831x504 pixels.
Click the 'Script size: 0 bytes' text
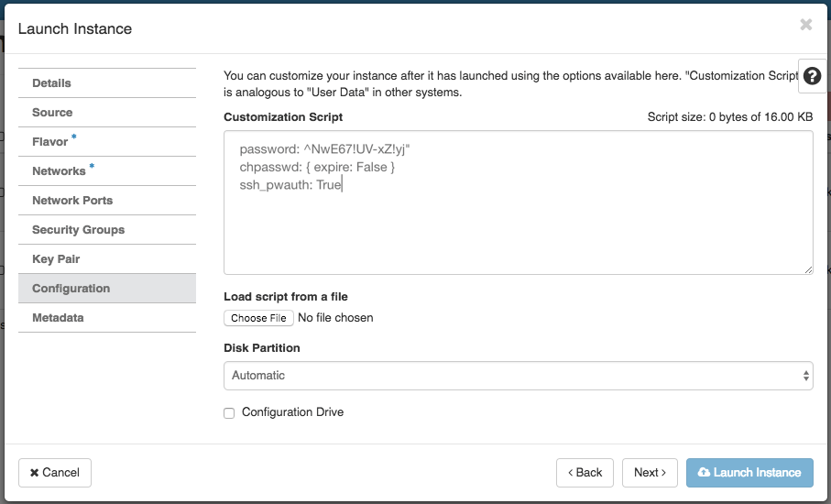[730, 117]
